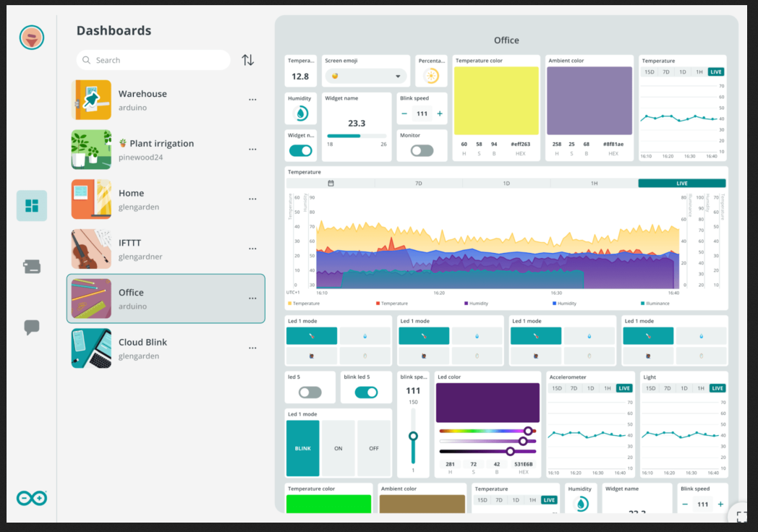Open the devices icon in sidebar
Viewport: 758px width, 532px height.
(x=32, y=266)
